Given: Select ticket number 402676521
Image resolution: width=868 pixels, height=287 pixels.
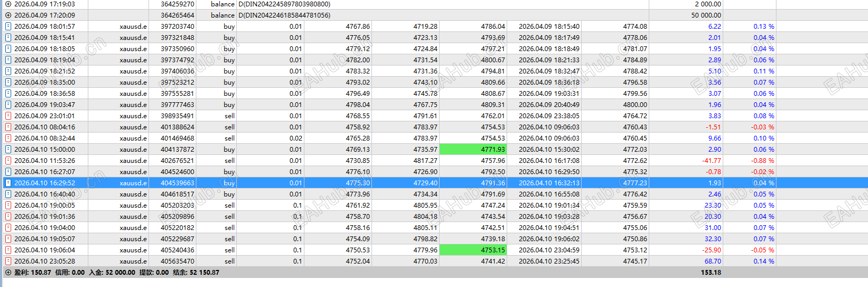Looking at the screenshot, I should click(177, 160).
